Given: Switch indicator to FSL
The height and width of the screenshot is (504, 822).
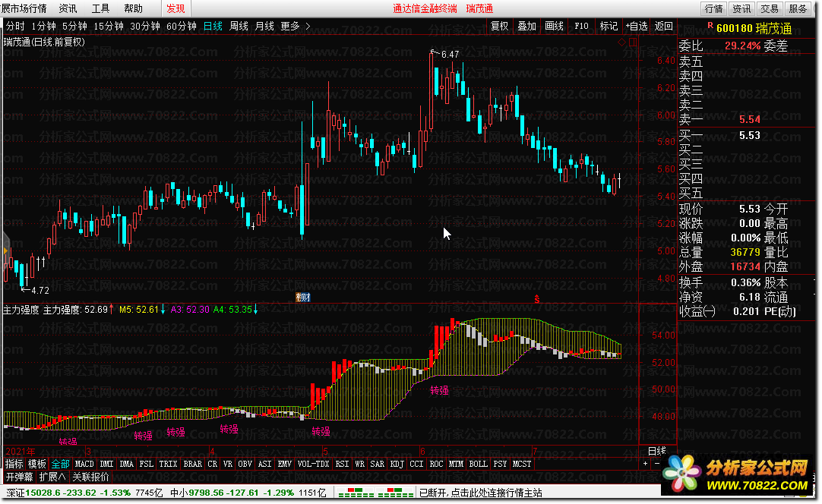Looking at the screenshot, I should (147, 464).
